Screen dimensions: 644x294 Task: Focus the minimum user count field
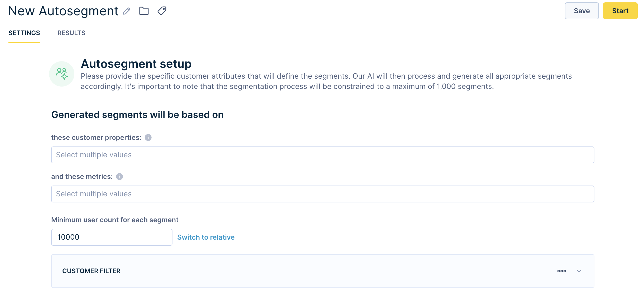click(112, 237)
